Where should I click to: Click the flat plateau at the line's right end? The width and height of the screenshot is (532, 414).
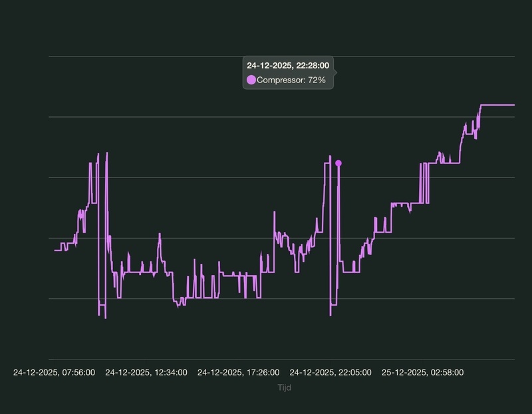[x=497, y=105]
